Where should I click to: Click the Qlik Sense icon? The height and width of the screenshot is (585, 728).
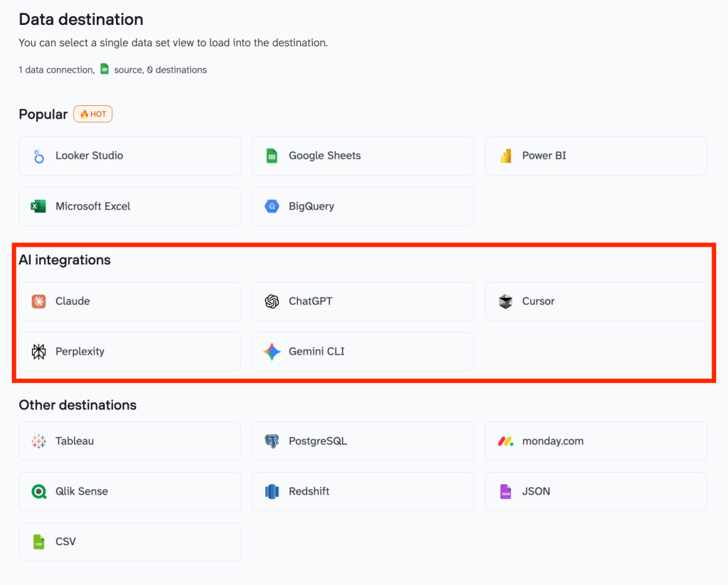(x=38, y=491)
